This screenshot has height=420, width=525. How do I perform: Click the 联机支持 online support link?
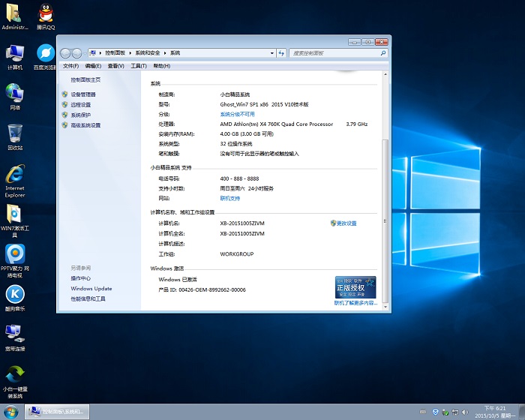point(230,198)
